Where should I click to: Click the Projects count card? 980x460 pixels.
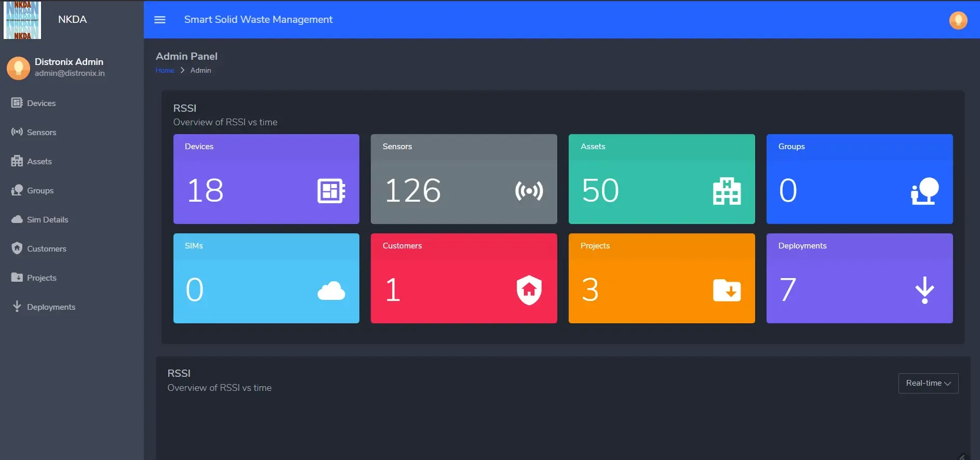(x=661, y=278)
